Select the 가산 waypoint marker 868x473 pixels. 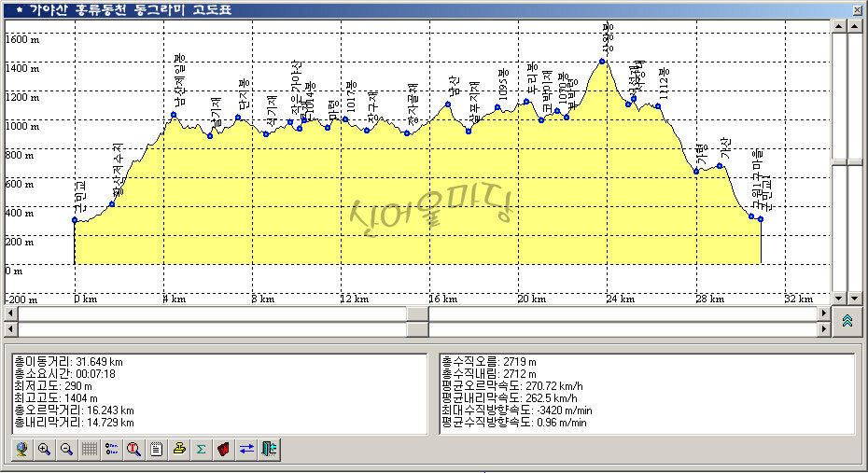point(720,165)
